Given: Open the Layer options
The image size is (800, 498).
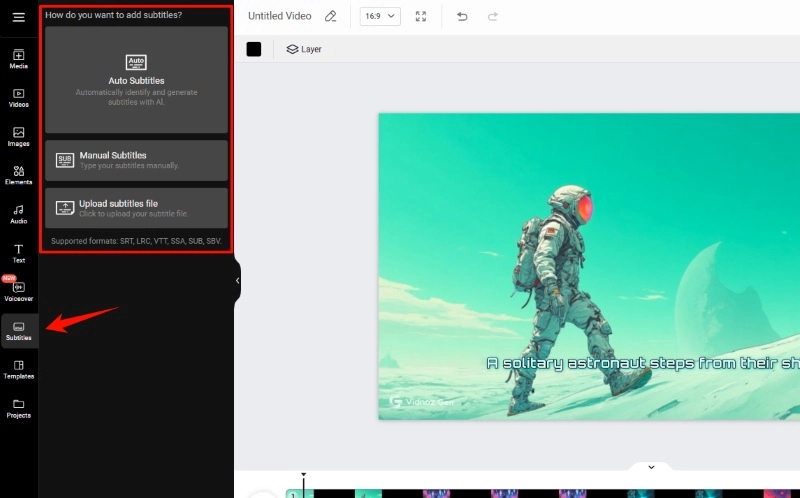Looking at the screenshot, I should pos(304,49).
